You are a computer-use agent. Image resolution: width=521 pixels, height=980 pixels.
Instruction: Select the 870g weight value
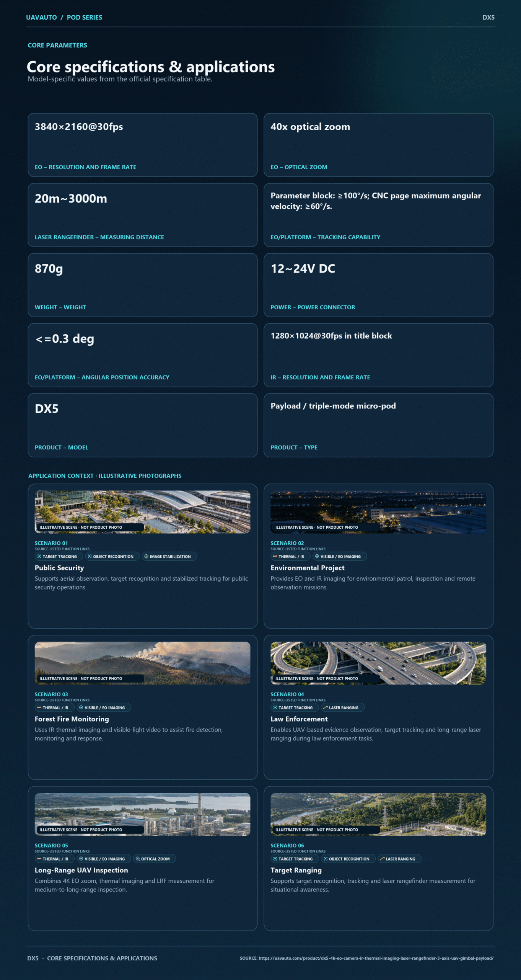49,269
